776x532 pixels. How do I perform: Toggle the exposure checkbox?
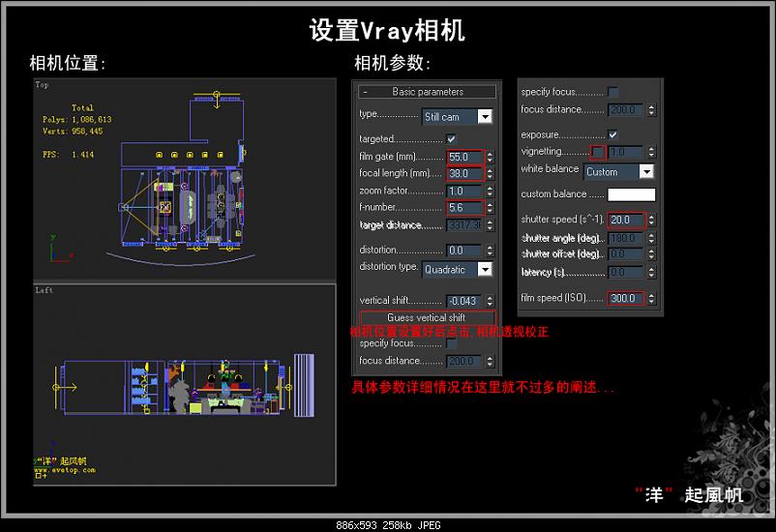click(x=612, y=134)
